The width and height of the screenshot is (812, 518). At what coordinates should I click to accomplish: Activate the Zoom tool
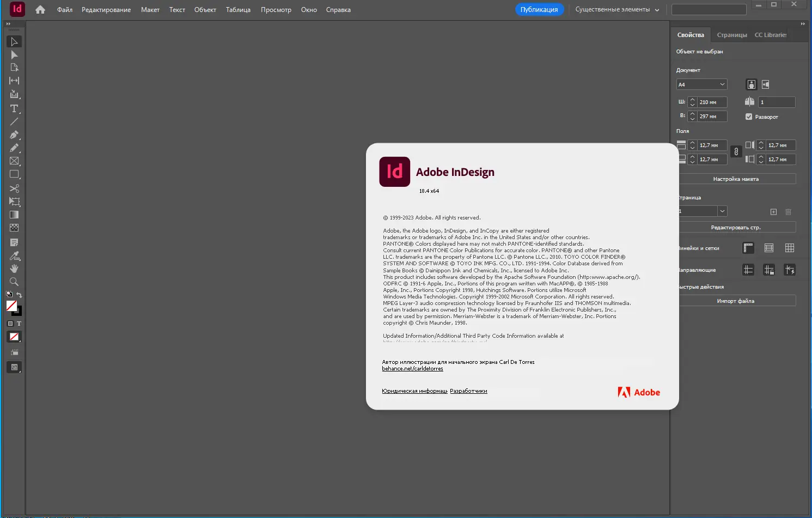pyautogui.click(x=14, y=282)
